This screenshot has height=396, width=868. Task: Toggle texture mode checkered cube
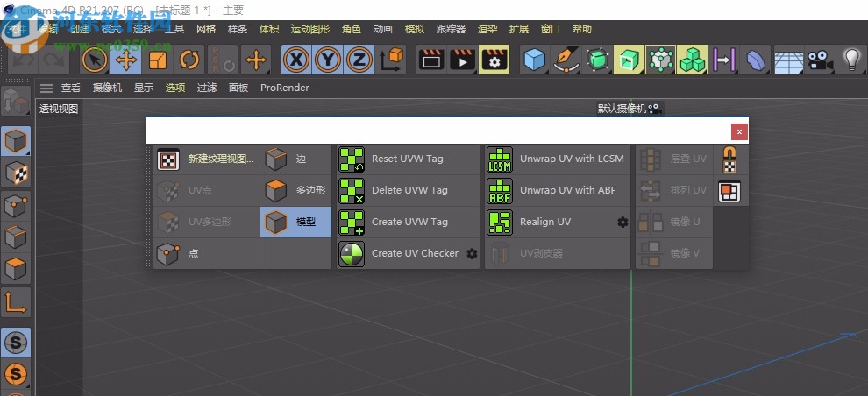click(16, 173)
